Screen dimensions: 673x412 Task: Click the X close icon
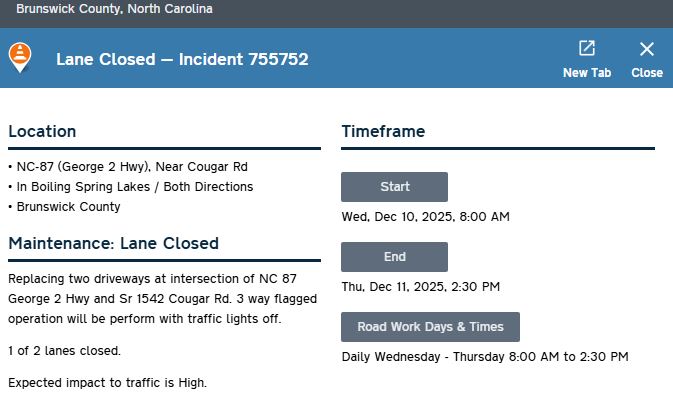click(x=647, y=49)
